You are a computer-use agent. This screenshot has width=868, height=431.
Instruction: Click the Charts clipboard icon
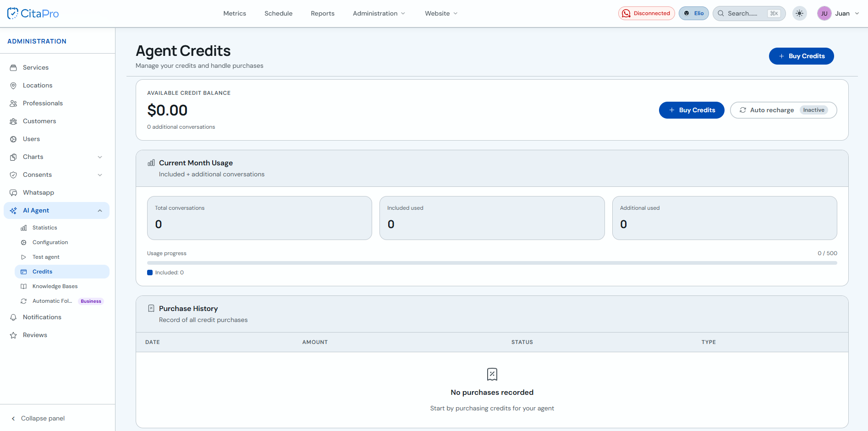tap(13, 157)
